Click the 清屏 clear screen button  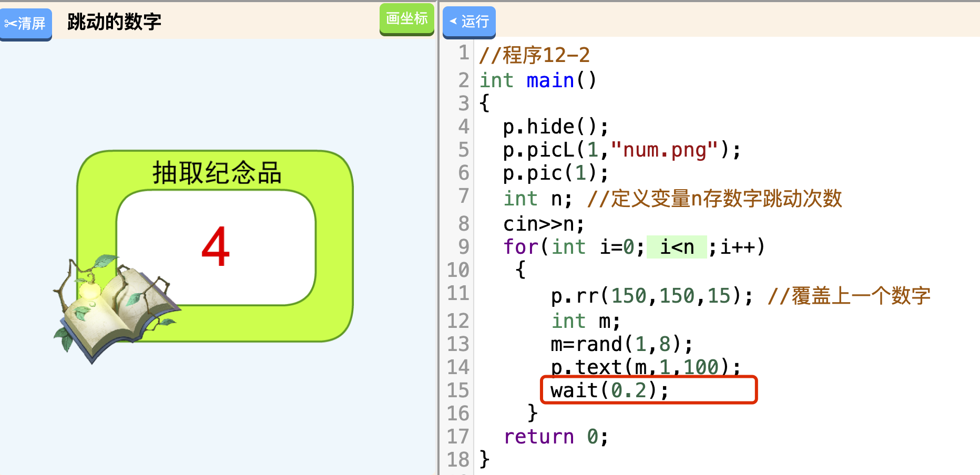(x=26, y=24)
